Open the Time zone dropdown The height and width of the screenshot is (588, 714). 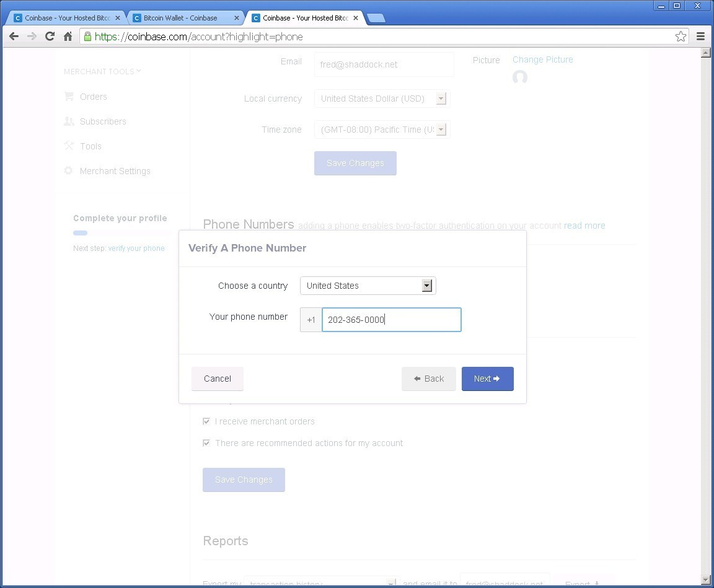click(x=382, y=129)
